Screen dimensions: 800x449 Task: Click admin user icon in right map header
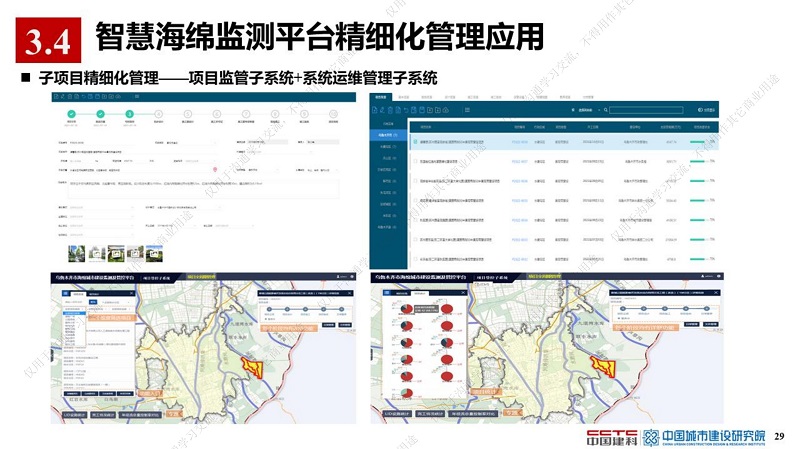pos(703,276)
